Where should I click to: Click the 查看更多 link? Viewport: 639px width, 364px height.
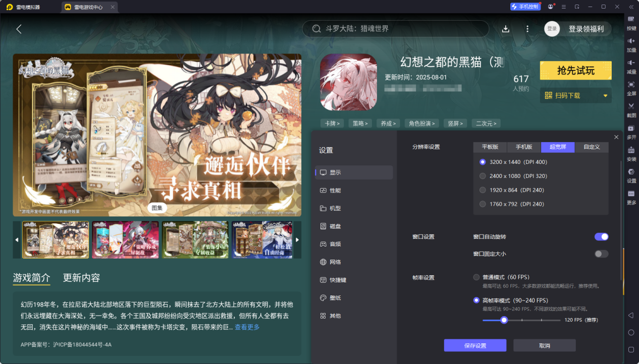click(x=247, y=327)
